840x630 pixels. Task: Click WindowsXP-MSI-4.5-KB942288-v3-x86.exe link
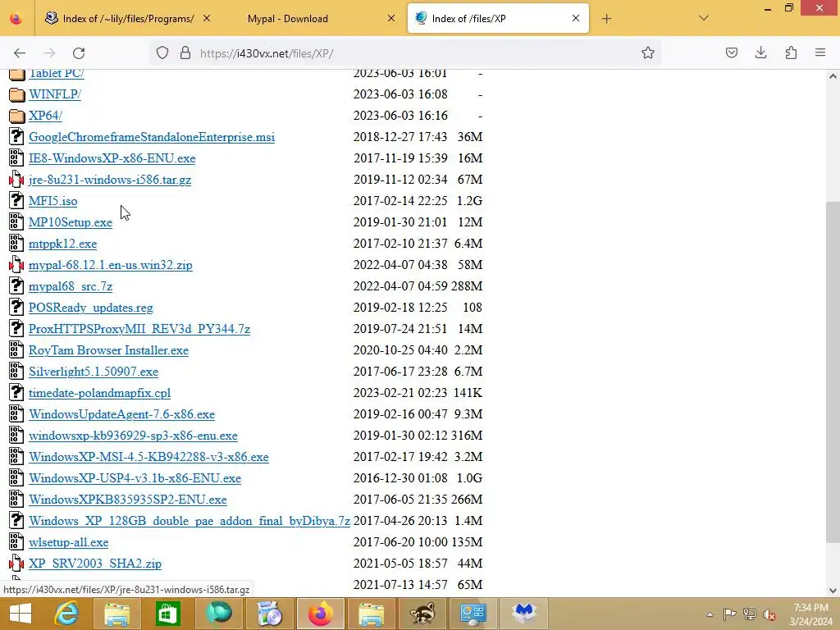tap(149, 457)
